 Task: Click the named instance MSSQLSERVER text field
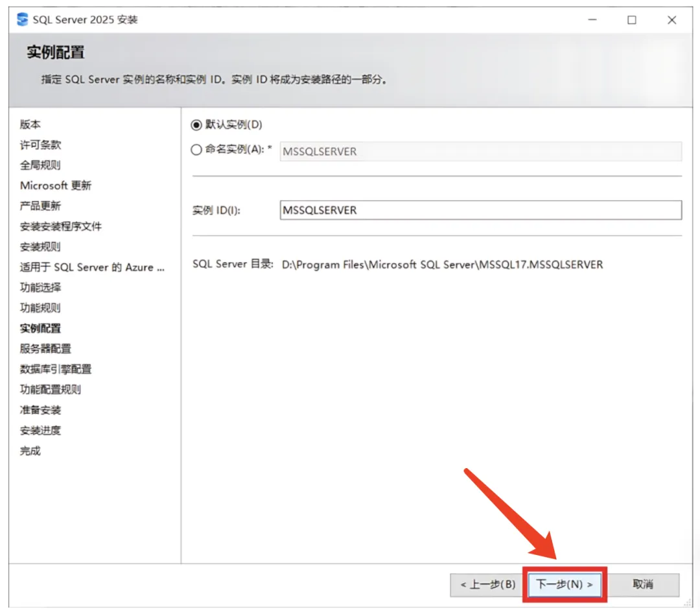(x=481, y=151)
